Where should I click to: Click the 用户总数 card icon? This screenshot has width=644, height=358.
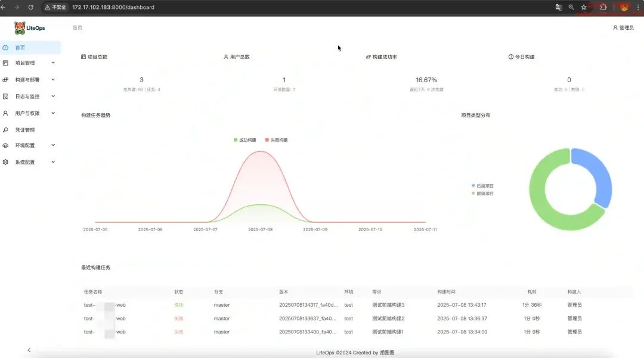pyautogui.click(x=225, y=57)
